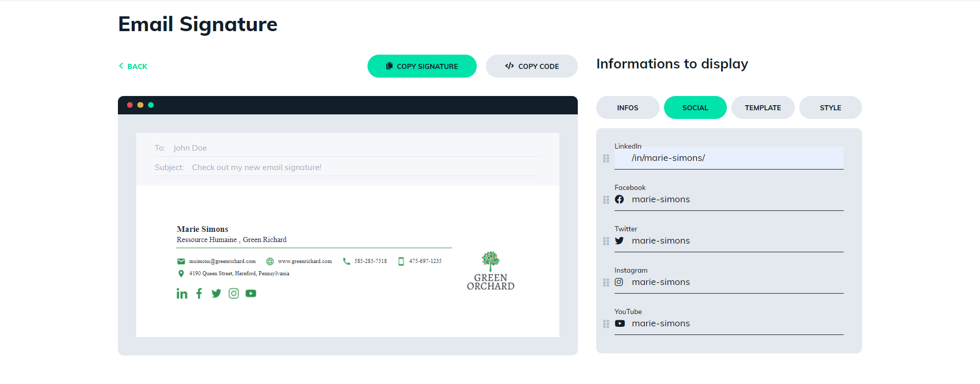The width and height of the screenshot is (980, 384).
Task: Open the Style tab
Action: (830, 108)
